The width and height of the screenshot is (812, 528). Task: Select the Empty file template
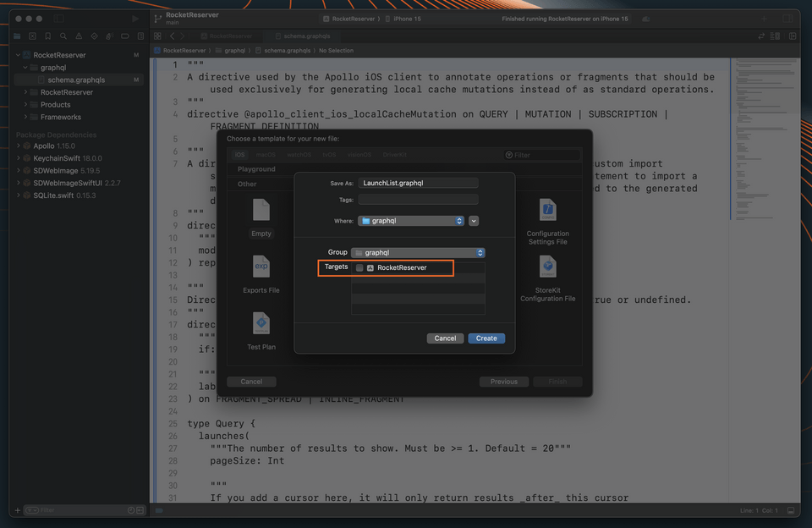pyautogui.click(x=261, y=217)
